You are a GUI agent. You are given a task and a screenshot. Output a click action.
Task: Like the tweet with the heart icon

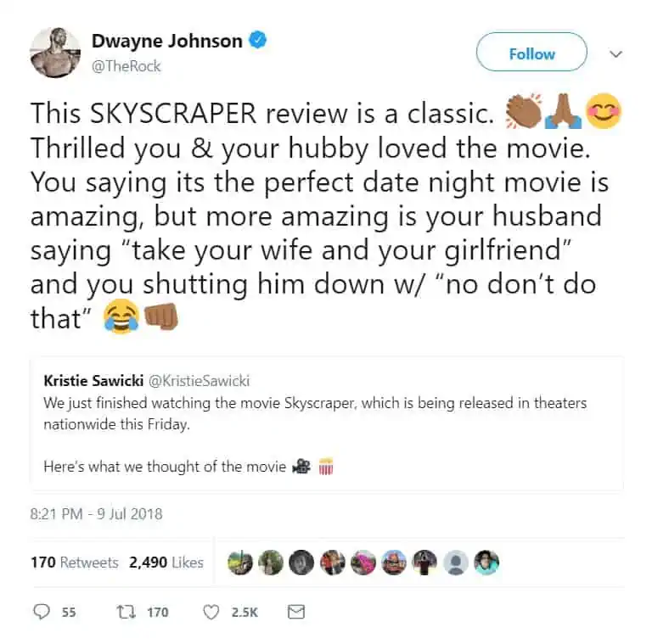click(211, 612)
